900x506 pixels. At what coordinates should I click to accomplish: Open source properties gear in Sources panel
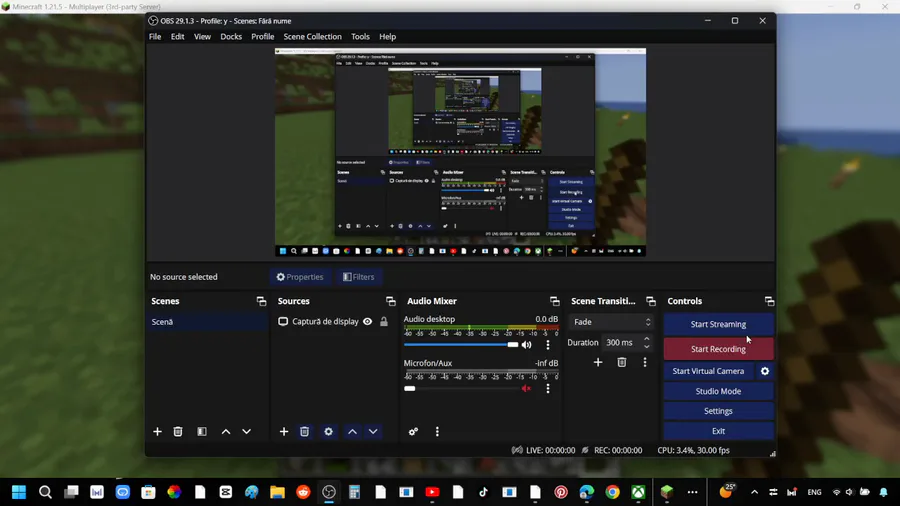click(x=328, y=431)
